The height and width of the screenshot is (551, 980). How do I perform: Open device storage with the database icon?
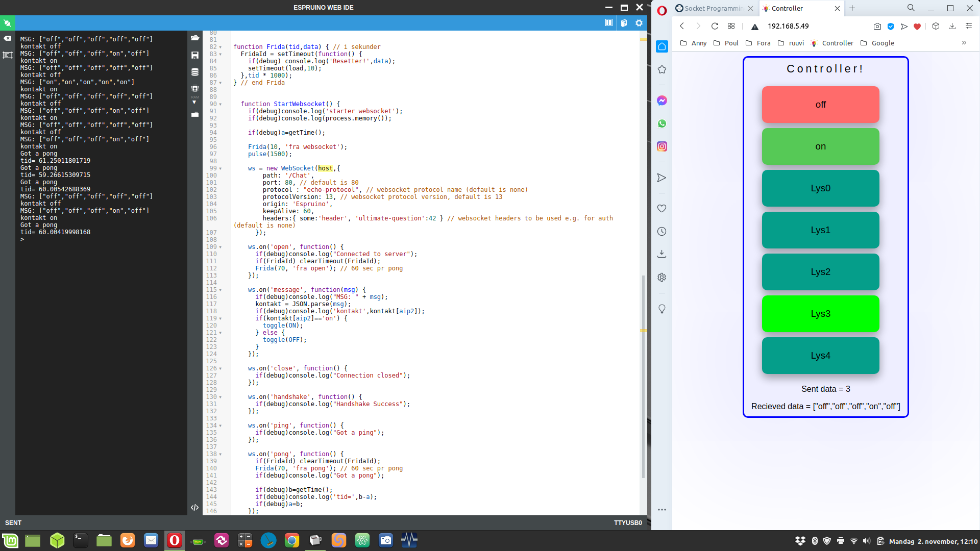194,72
